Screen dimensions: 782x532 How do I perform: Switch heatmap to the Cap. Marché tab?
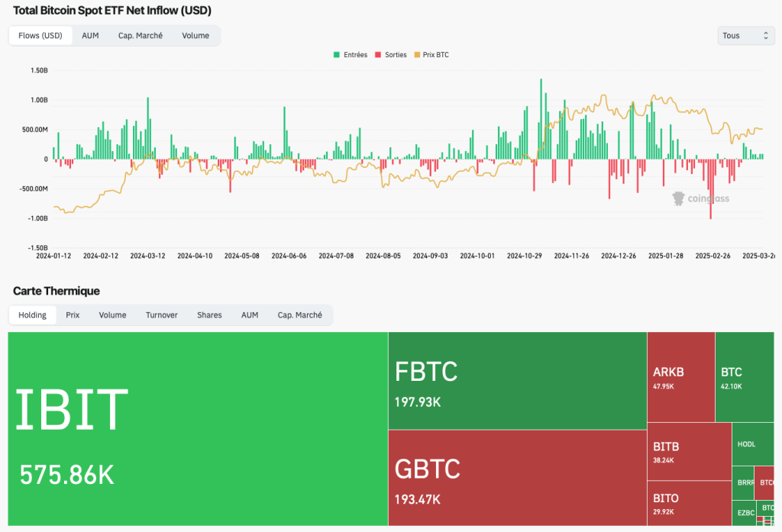299,315
